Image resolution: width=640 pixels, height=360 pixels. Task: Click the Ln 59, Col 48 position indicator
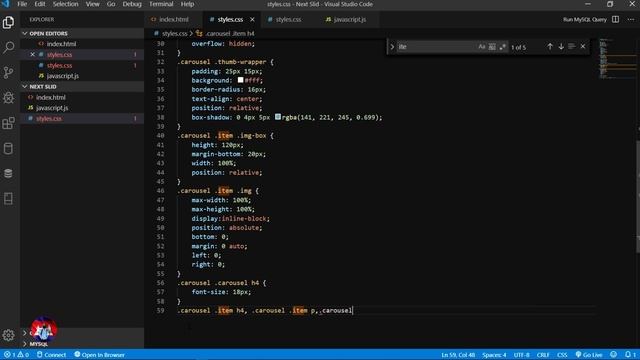pyautogui.click(x=458, y=355)
